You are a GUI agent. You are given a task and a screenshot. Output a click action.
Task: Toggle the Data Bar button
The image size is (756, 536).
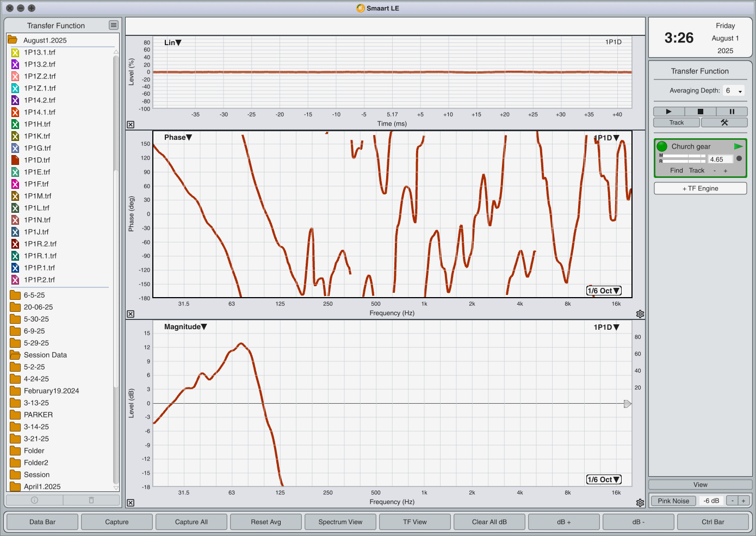pyautogui.click(x=42, y=522)
